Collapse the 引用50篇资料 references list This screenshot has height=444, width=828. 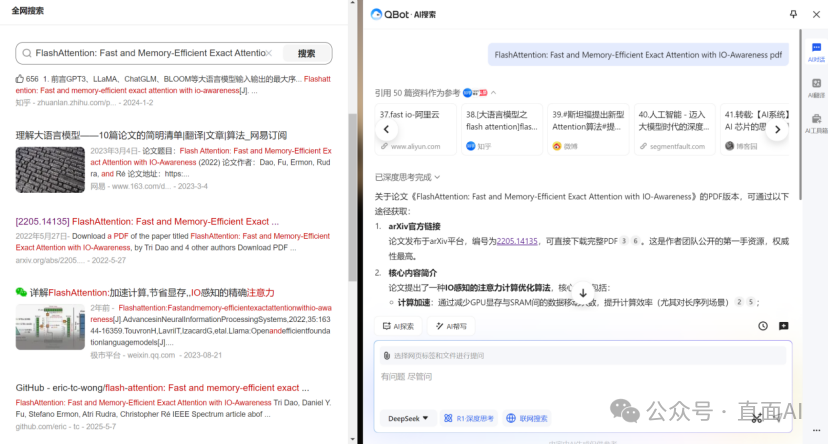pyautogui.click(x=493, y=93)
